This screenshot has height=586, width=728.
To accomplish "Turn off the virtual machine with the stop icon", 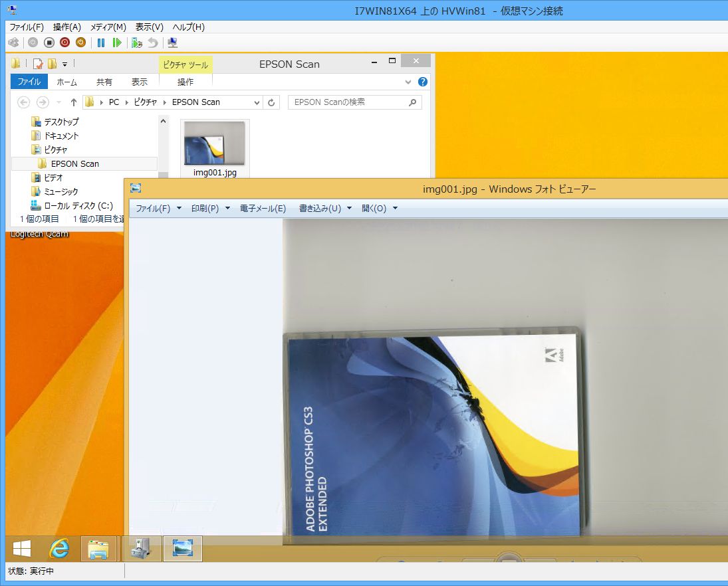I will (49, 43).
